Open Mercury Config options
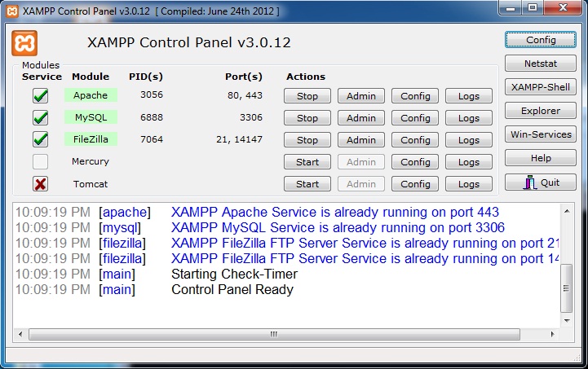This screenshot has width=588, height=369. (x=415, y=162)
